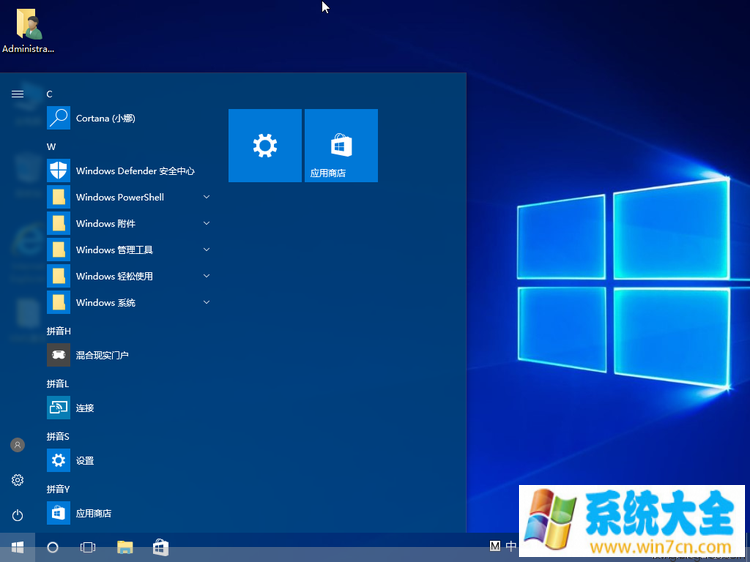Click the Windows PowerShell folder icon

[58, 197]
